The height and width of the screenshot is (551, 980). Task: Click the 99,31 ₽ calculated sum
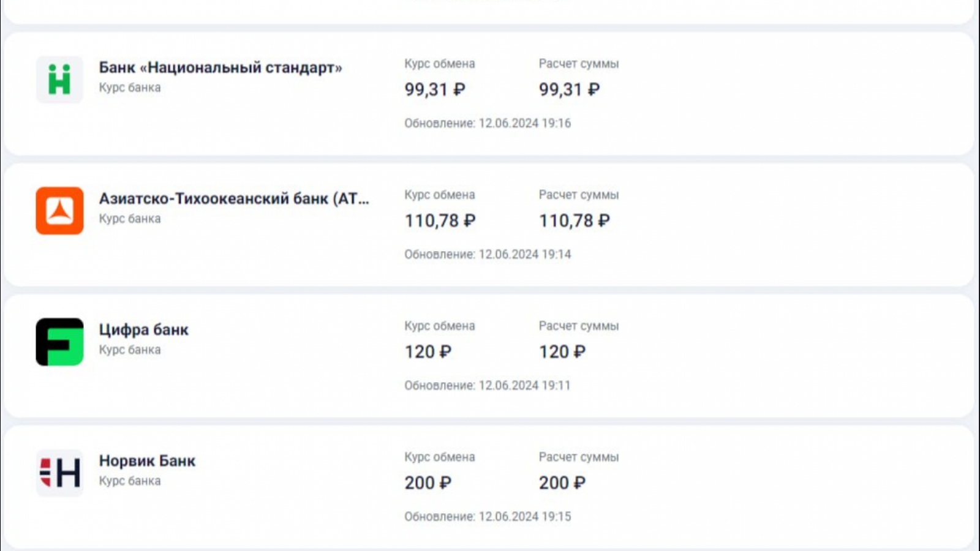click(x=569, y=89)
